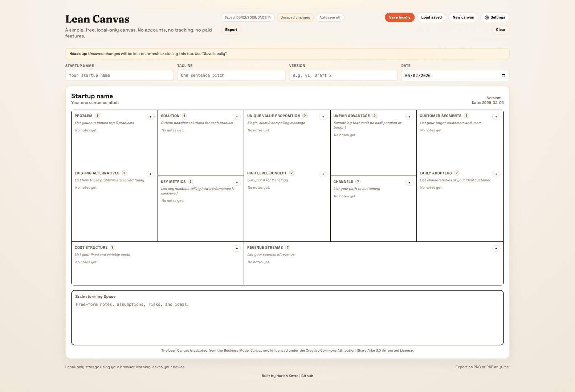Show help for Key Metrics
This screenshot has height=392, width=575.
click(x=191, y=181)
